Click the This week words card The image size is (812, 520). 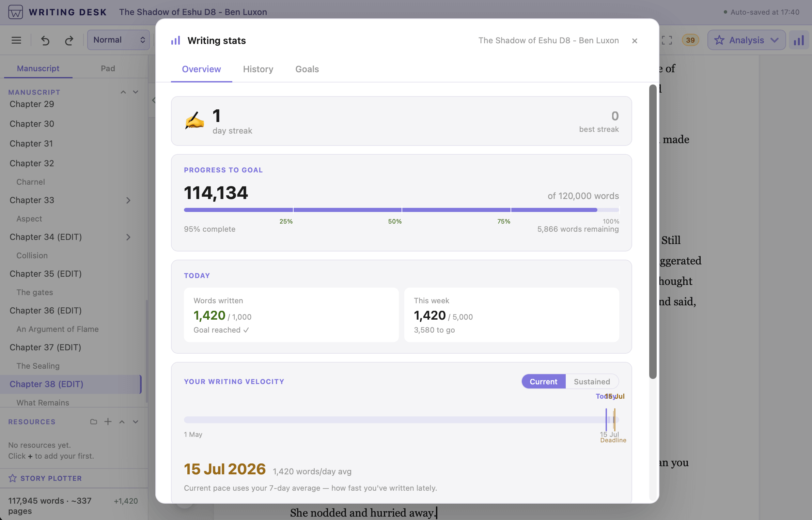click(x=512, y=315)
